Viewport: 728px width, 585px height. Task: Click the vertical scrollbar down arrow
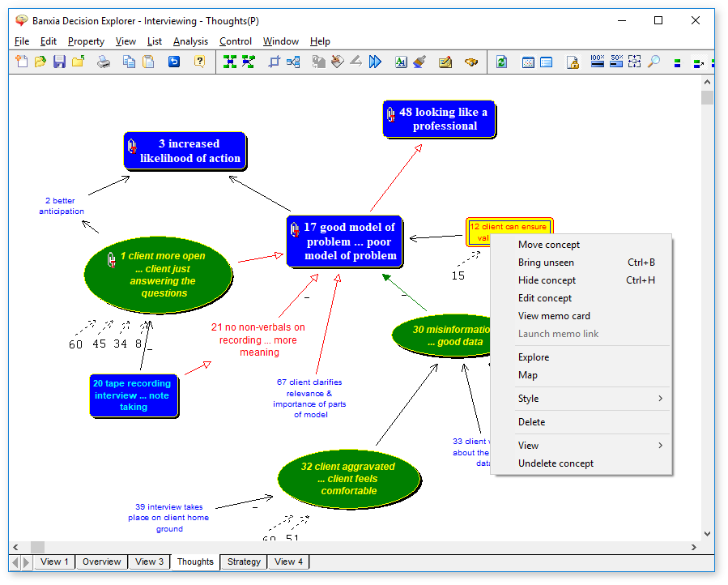[x=708, y=534]
